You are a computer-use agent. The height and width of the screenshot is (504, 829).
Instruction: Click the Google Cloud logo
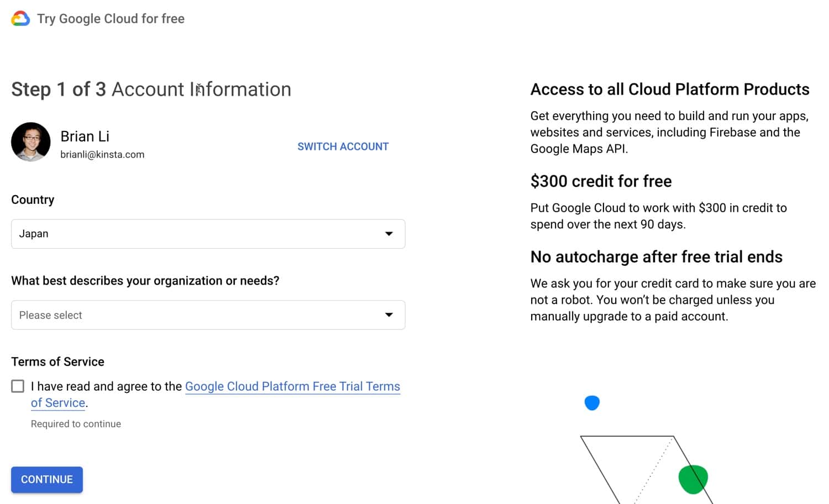[20, 18]
